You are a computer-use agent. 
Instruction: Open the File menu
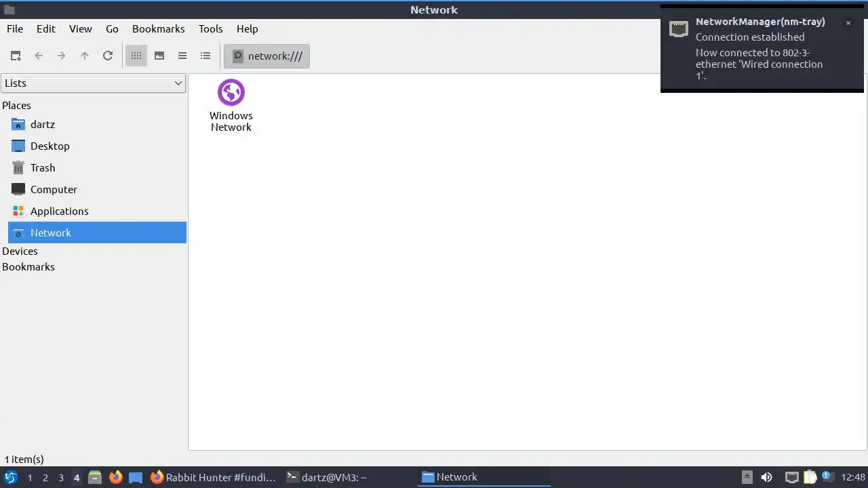(x=15, y=28)
